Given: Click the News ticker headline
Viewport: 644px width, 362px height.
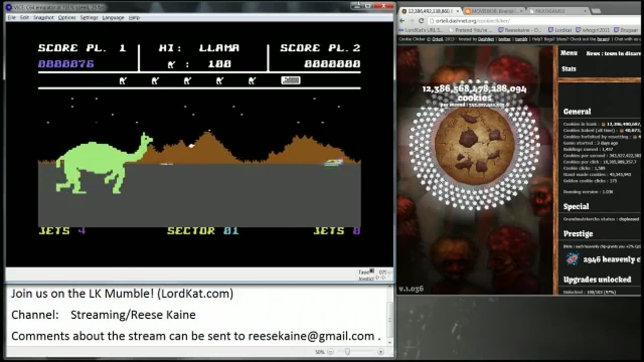Looking at the screenshot, I should (614, 53).
